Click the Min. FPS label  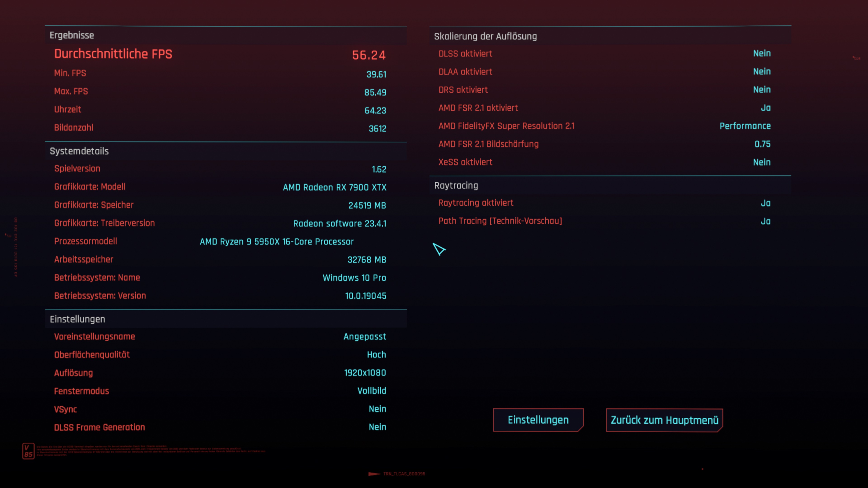coord(70,73)
